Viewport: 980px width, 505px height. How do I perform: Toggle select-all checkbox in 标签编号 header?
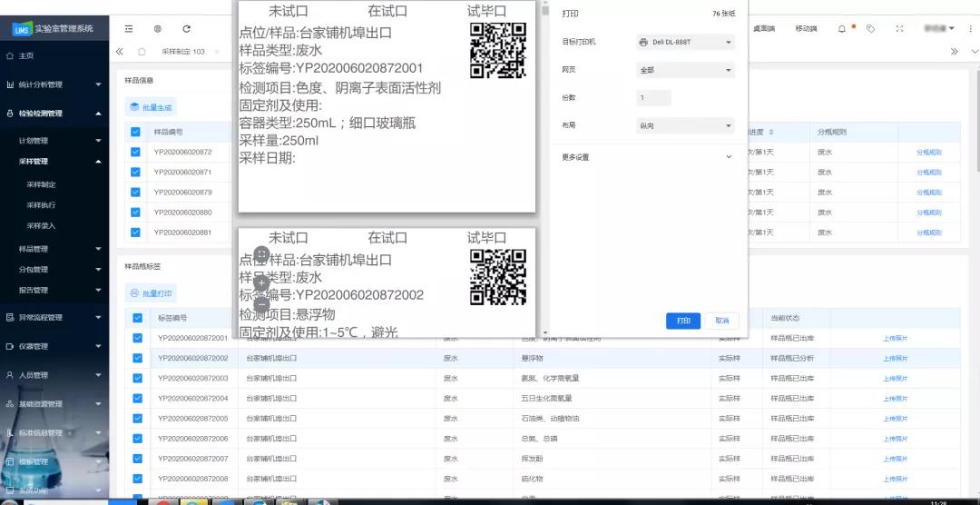tap(138, 318)
